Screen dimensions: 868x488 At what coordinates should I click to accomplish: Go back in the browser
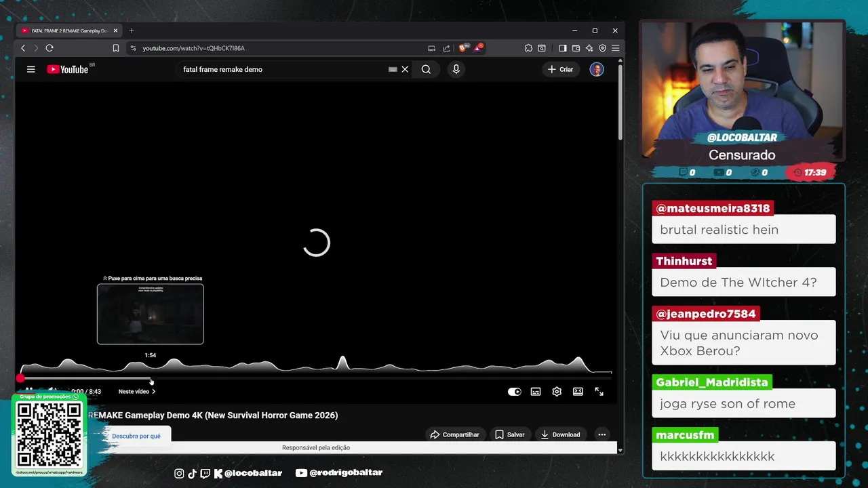(23, 48)
